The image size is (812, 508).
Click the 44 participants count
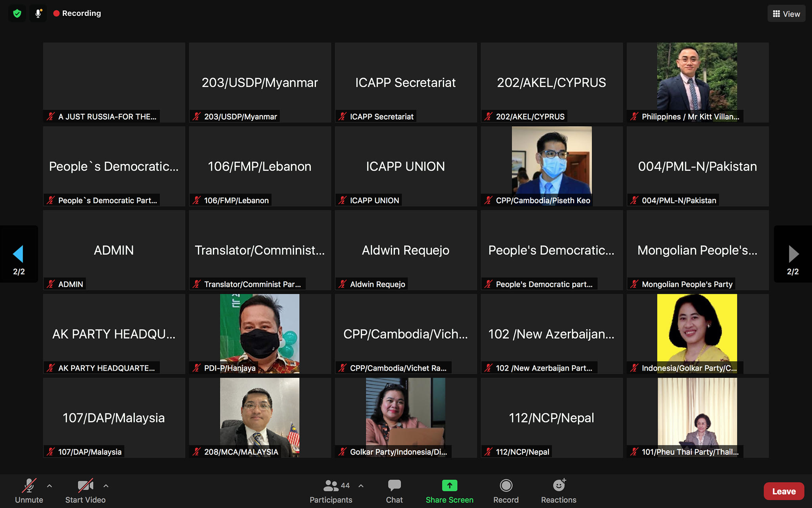[345, 485]
